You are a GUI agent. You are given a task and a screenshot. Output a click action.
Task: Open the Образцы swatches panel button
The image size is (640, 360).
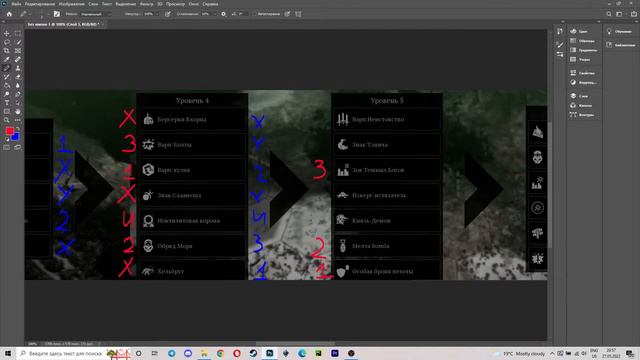click(583, 41)
